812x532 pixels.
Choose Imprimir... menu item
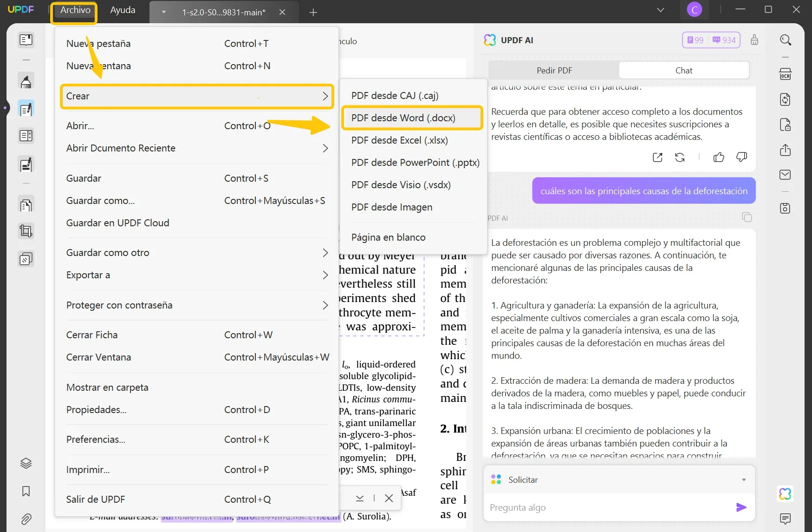pyautogui.click(x=197, y=470)
